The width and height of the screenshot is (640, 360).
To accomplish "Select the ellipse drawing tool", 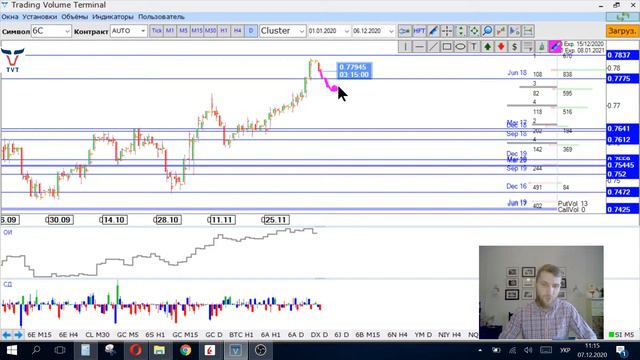I will pos(460,47).
